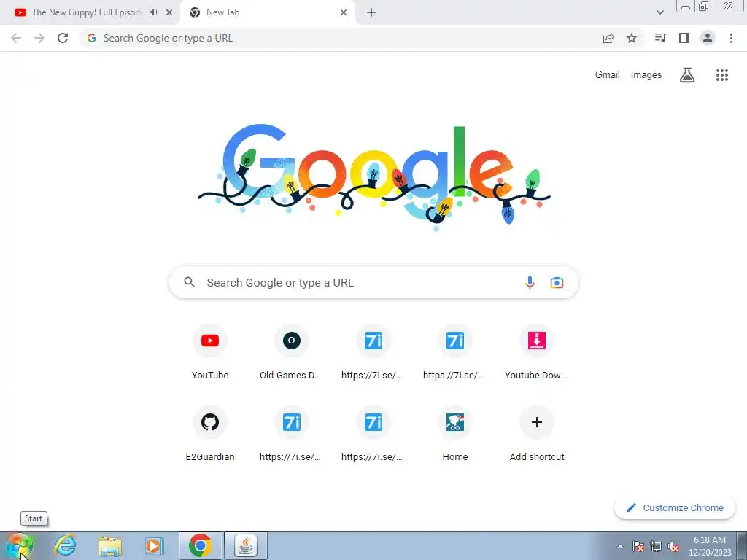
Task: Click the share page icon in address bar
Action: point(608,38)
